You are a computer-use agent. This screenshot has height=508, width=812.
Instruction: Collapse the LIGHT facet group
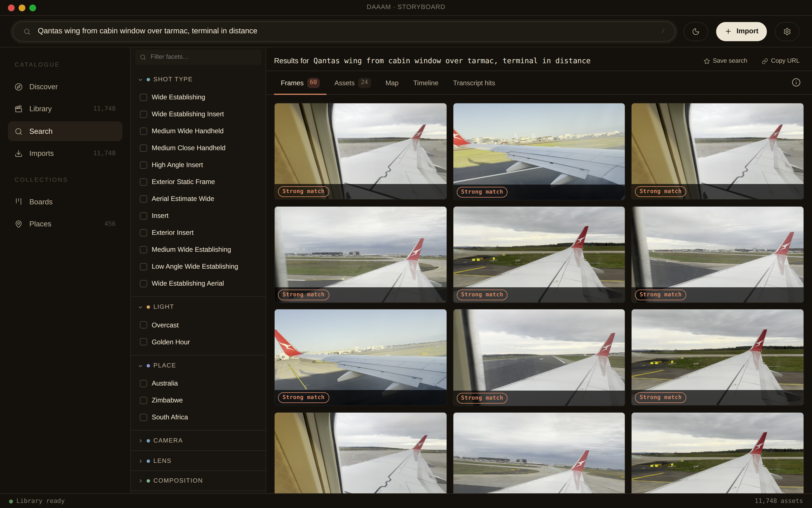point(198,307)
